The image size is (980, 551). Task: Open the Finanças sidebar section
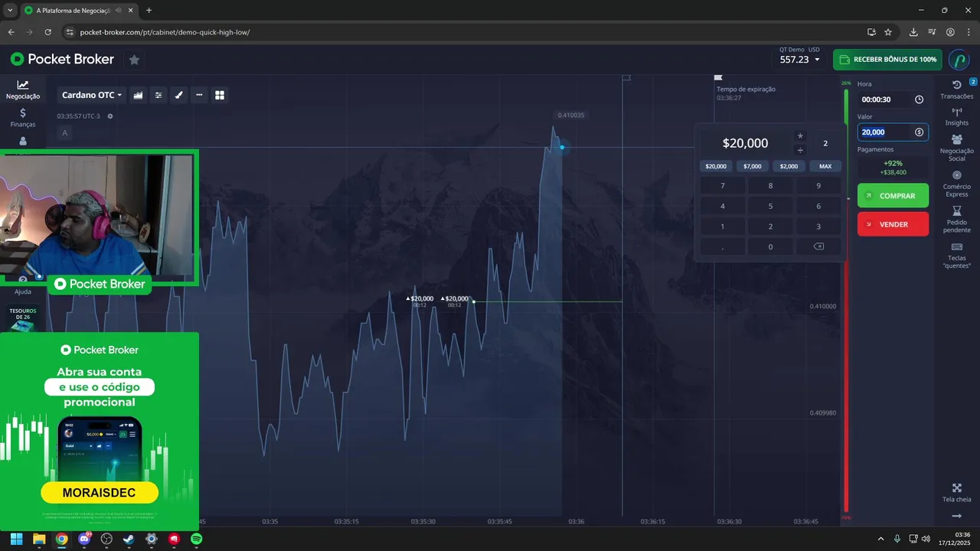[x=23, y=118]
